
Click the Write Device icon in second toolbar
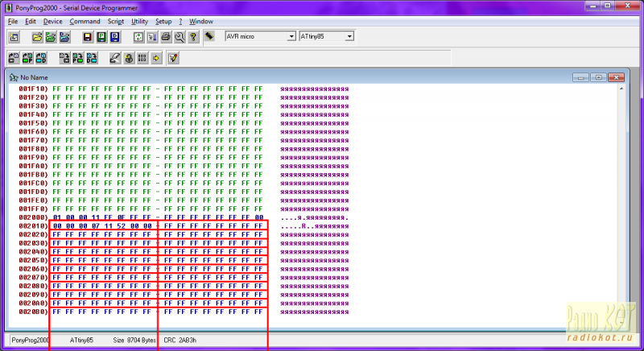click(x=64, y=58)
